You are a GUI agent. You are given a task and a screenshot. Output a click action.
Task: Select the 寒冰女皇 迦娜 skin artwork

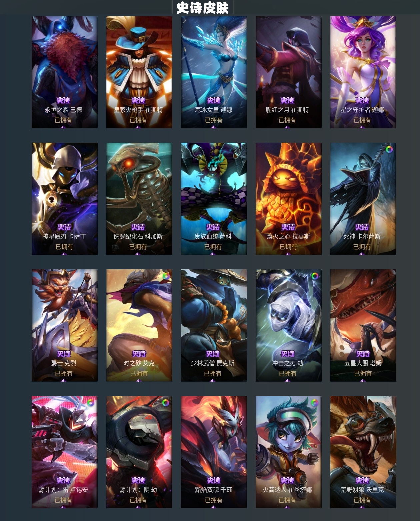214,72
